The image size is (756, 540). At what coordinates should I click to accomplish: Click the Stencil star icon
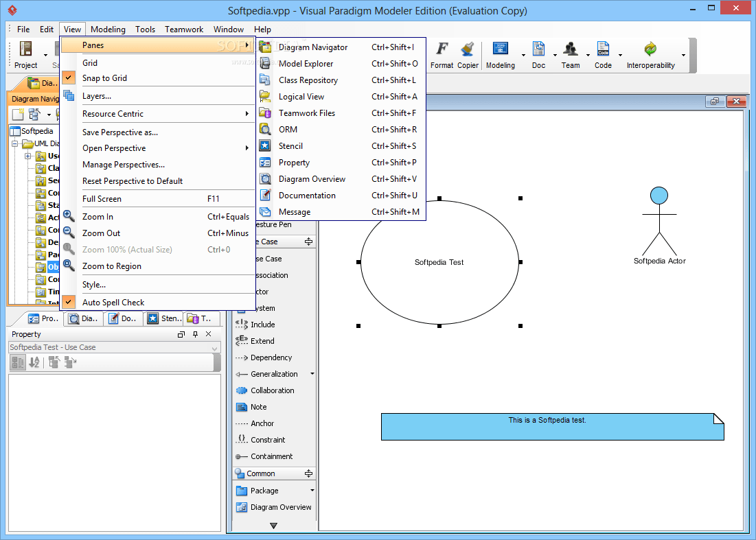click(x=264, y=145)
